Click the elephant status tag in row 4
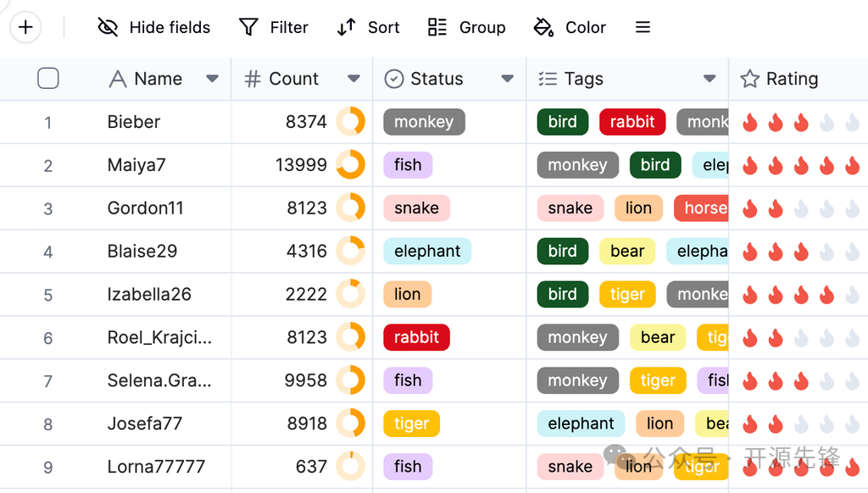The height and width of the screenshot is (493, 868). coord(427,252)
